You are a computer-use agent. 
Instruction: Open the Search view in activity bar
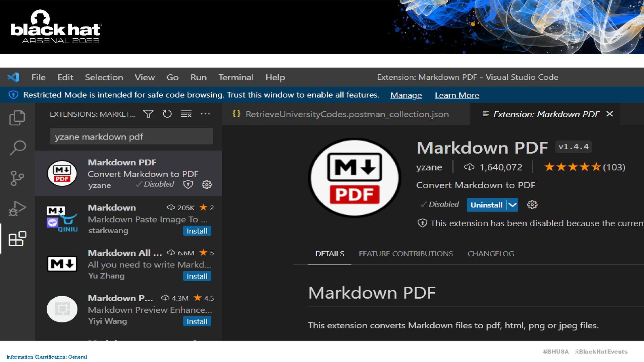pyautogui.click(x=17, y=147)
